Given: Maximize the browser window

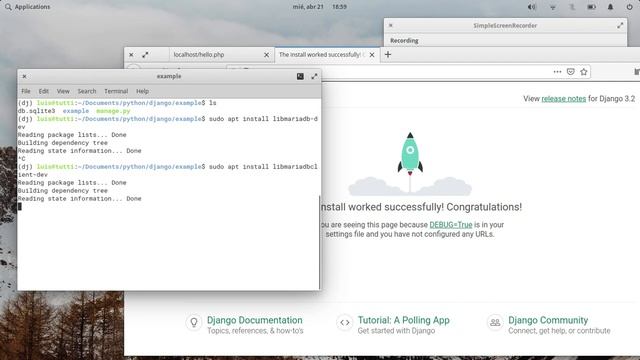Looking at the screenshot, I should [145, 55].
